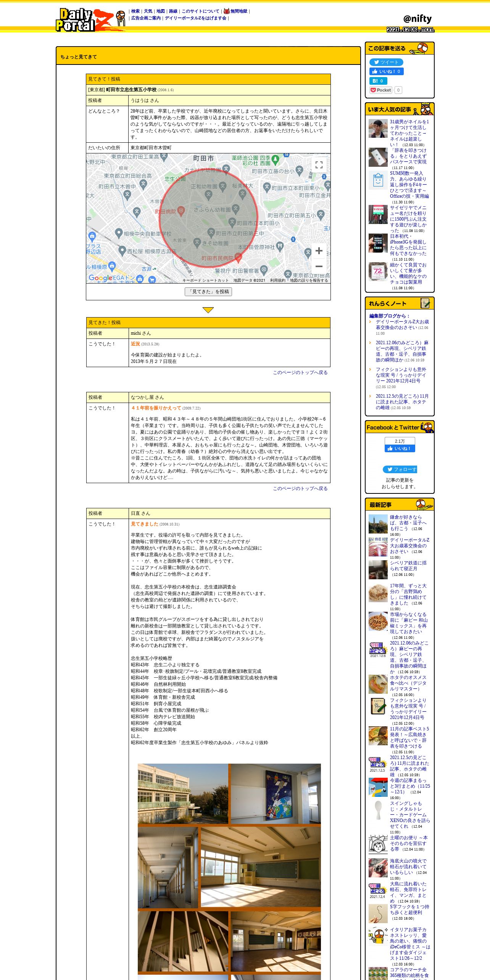Click the ちょっと見てきて section heading
This screenshot has width=490, height=980.
79,57
